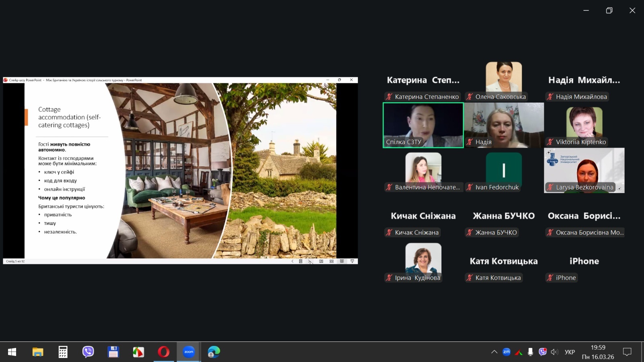This screenshot has width=644, height=362.
Task: Switch to Zoom app in taskbar
Action: coord(189,352)
